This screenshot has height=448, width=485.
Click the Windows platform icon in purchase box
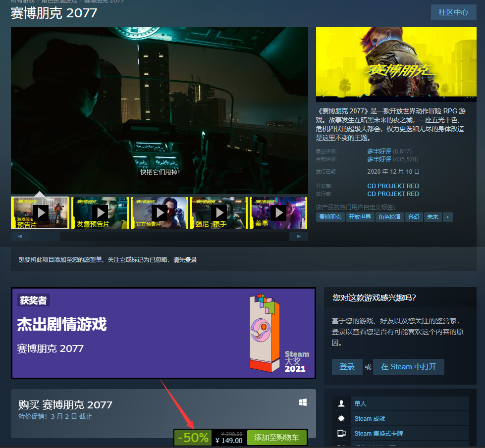tap(303, 402)
